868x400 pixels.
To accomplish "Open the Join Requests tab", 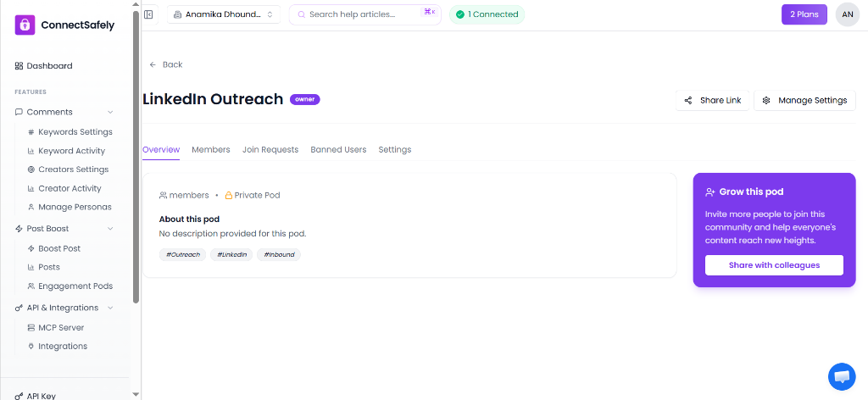I will pyautogui.click(x=270, y=149).
